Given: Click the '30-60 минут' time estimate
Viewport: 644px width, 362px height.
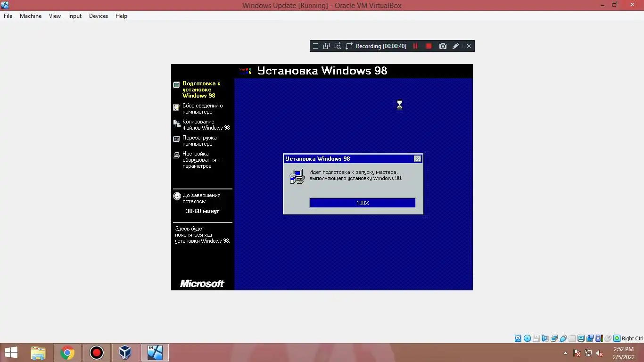Looking at the screenshot, I should [x=203, y=211].
